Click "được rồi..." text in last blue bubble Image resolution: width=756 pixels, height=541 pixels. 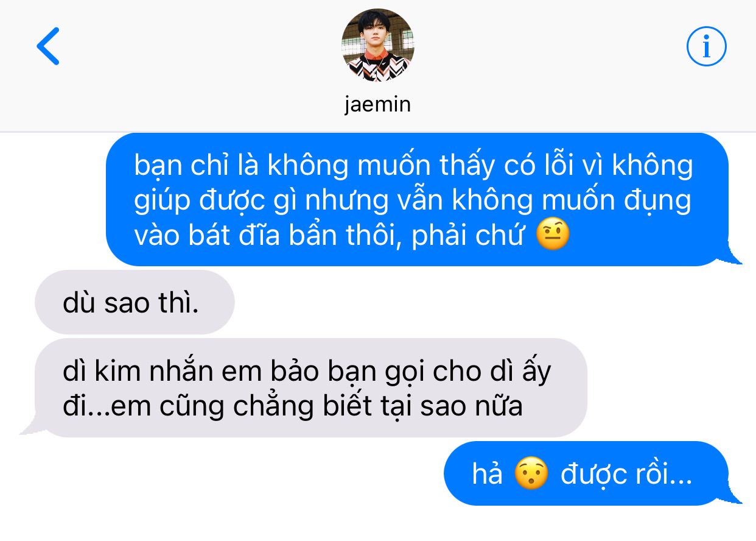pyautogui.click(x=626, y=475)
